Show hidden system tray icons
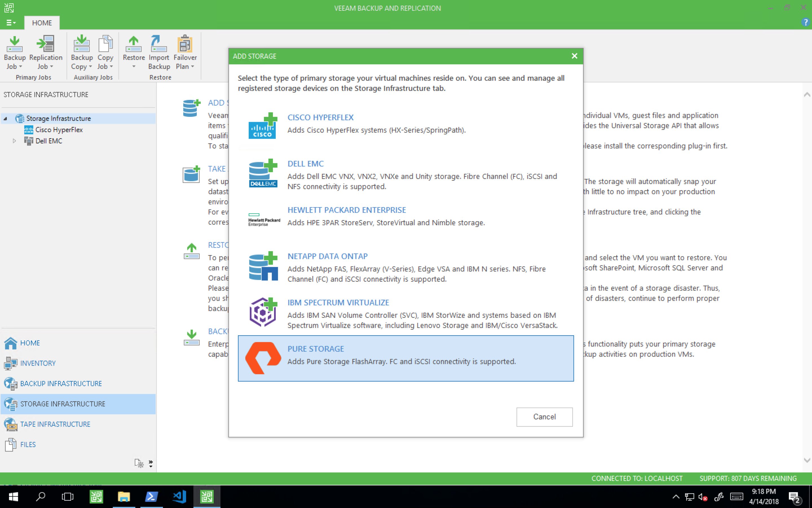This screenshot has width=812, height=508. [x=676, y=497]
